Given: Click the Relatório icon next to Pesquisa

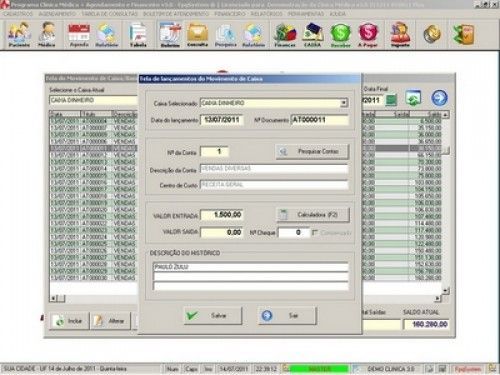Looking at the screenshot, I should (253, 34).
